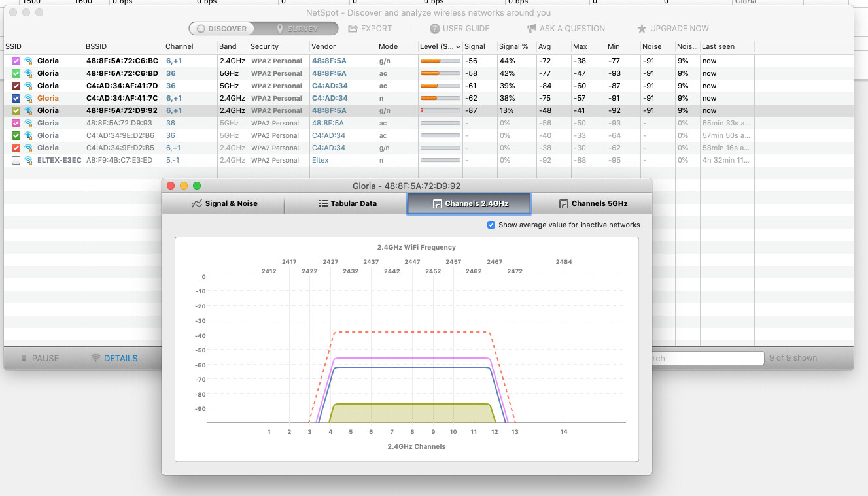Switch to the Channels 5GHz tab

coord(592,203)
